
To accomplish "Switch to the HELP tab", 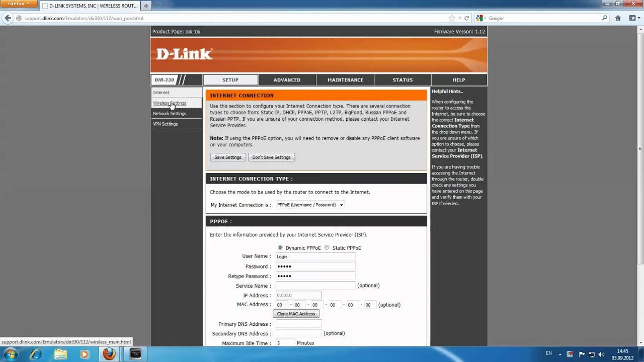I will click(459, 80).
